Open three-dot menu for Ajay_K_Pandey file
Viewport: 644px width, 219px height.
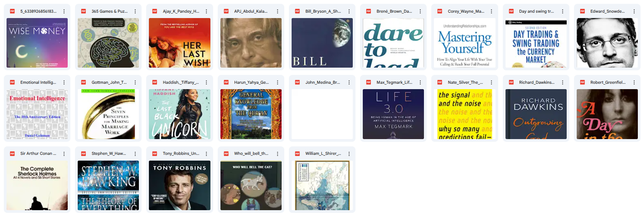click(206, 12)
